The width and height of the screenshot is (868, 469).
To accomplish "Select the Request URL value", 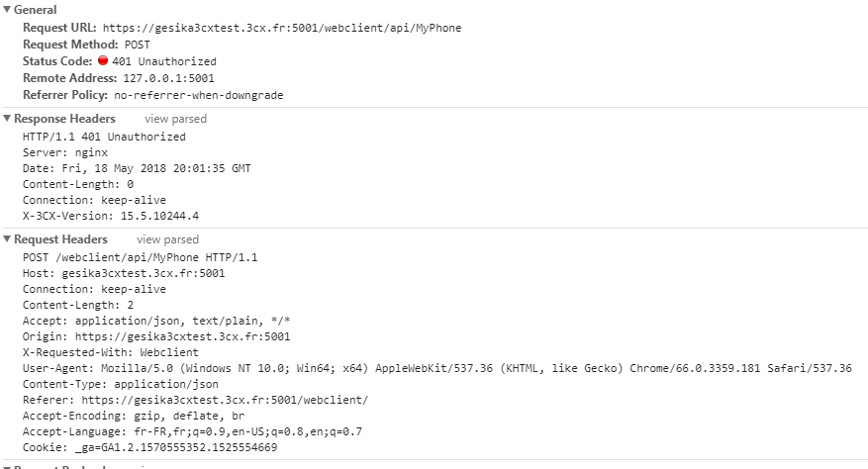I will 281,28.
